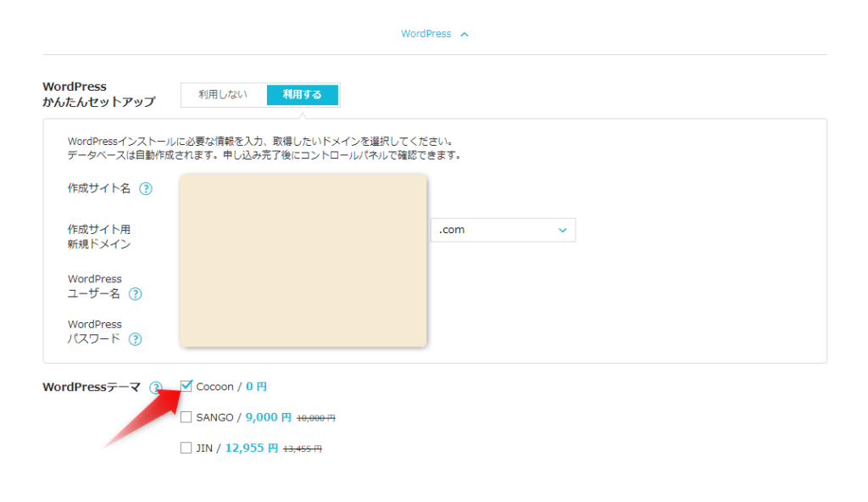Select 利用する for WordPress setup
This screenshot has height=502, width=868.
tap(303, 95)
